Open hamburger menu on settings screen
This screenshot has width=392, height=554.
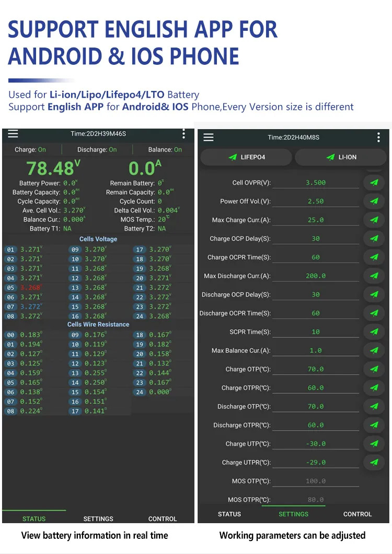(x=209, y=137)
